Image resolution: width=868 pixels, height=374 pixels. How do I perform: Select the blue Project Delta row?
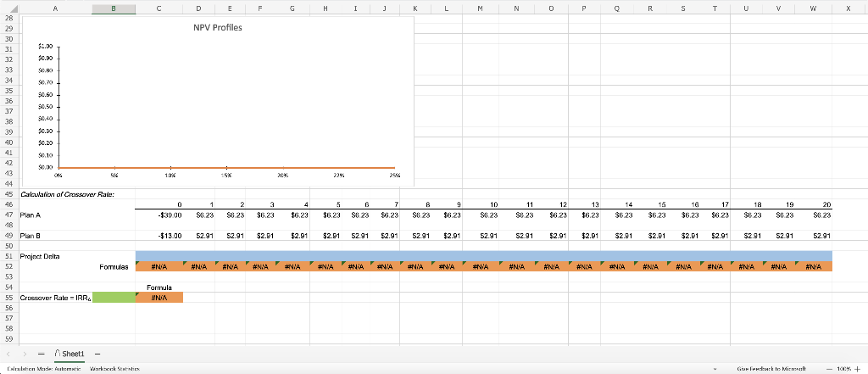(x=484, y=255)
